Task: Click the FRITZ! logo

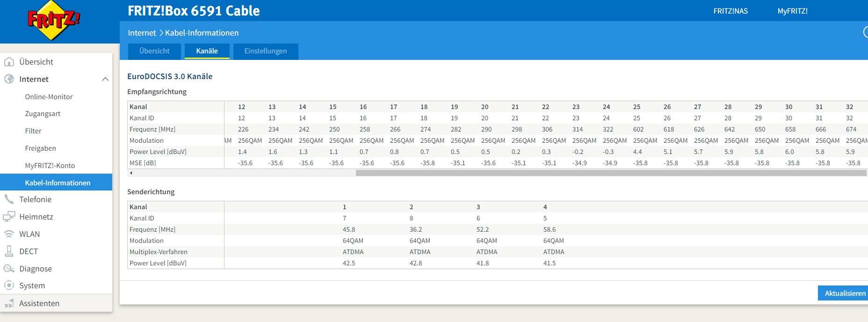Action: 54,20
